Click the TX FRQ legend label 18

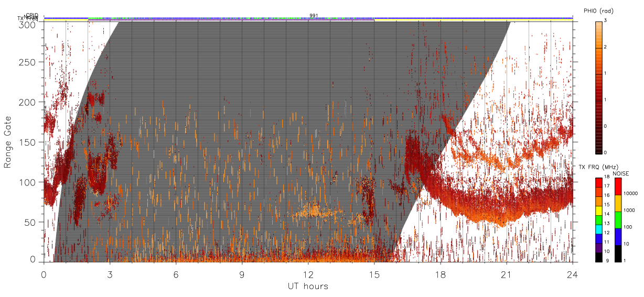pyautogui.click(x=607, y=177)
